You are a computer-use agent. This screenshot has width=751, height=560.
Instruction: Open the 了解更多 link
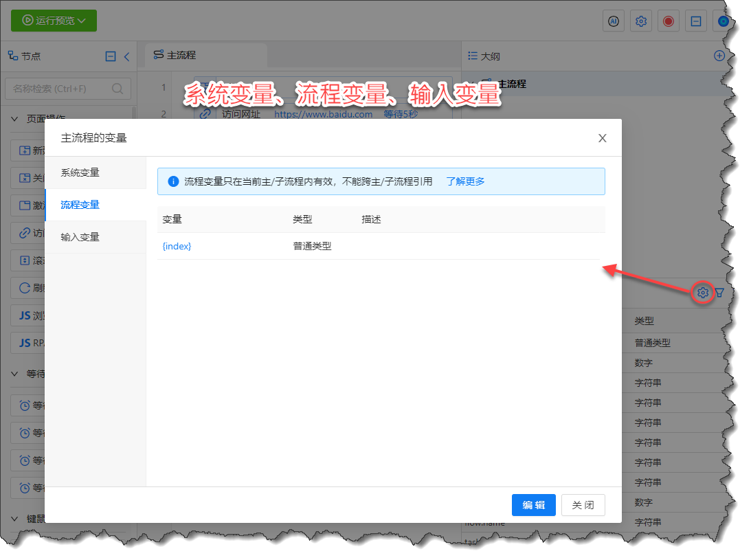coord(465,181)
